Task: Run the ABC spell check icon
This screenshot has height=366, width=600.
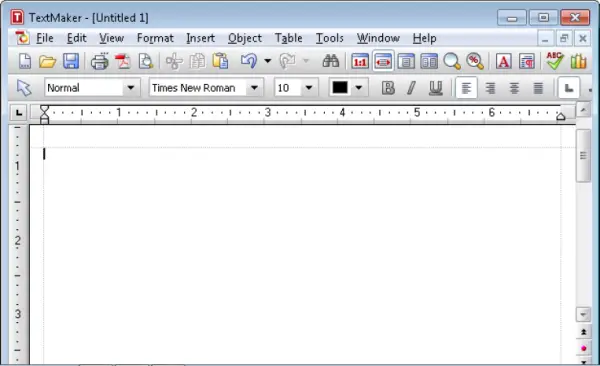Action: [554, 61]
